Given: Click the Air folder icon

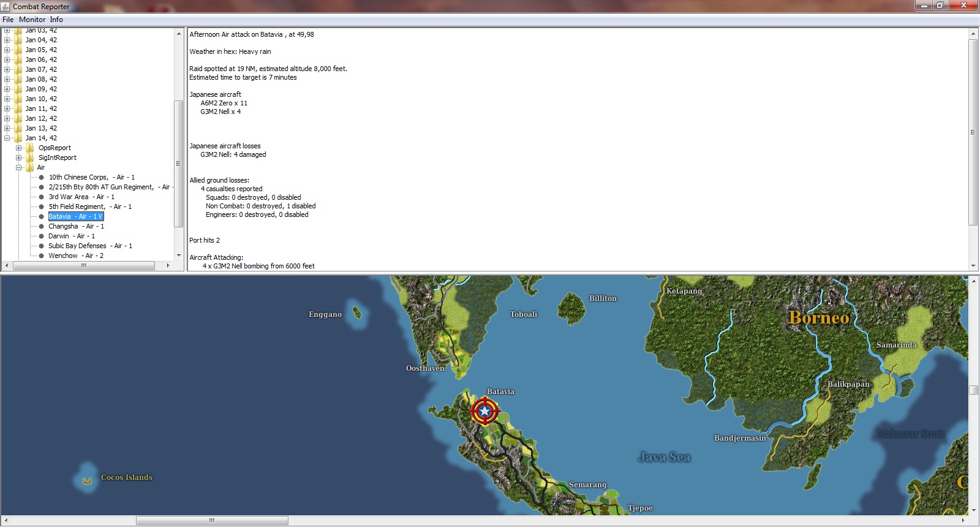Looking at the screenshot, I should (x=30, y=167).
